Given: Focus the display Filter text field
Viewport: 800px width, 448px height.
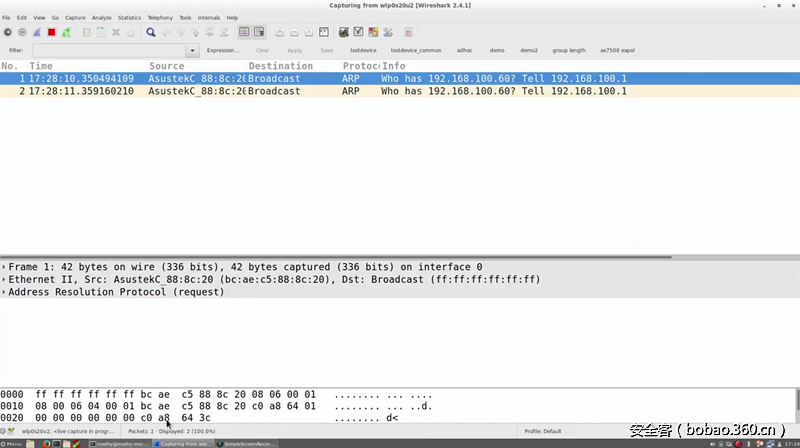Looking at the screenshot, I should pyautogui.click(x=110, y=51).
